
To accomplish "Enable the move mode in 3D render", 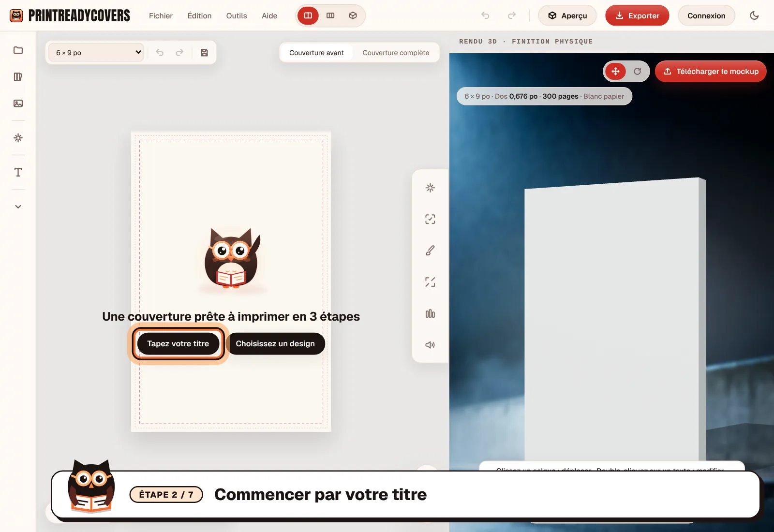I will pos(615,72).
